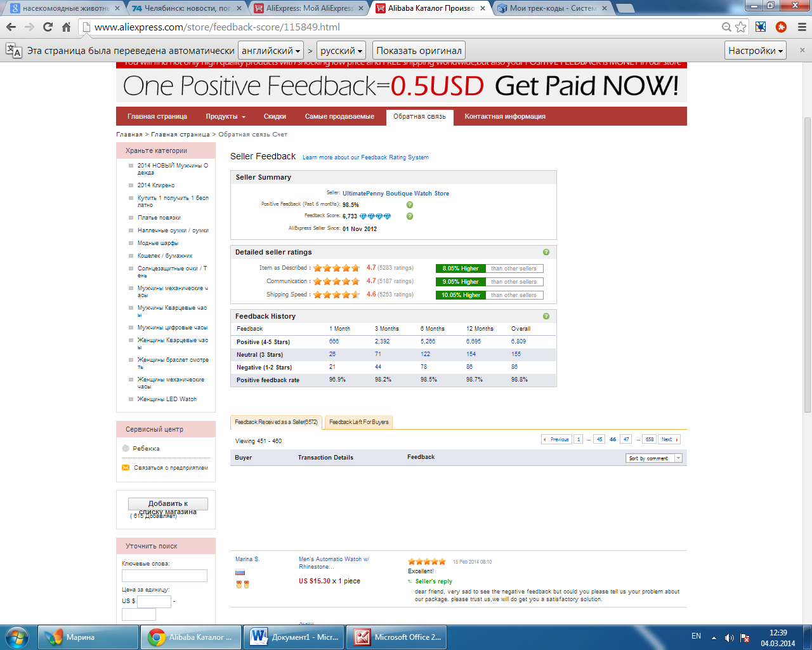Open the Chrome menu hamburger icon
This screenshot has width=812, height=650.
[802, 27]
